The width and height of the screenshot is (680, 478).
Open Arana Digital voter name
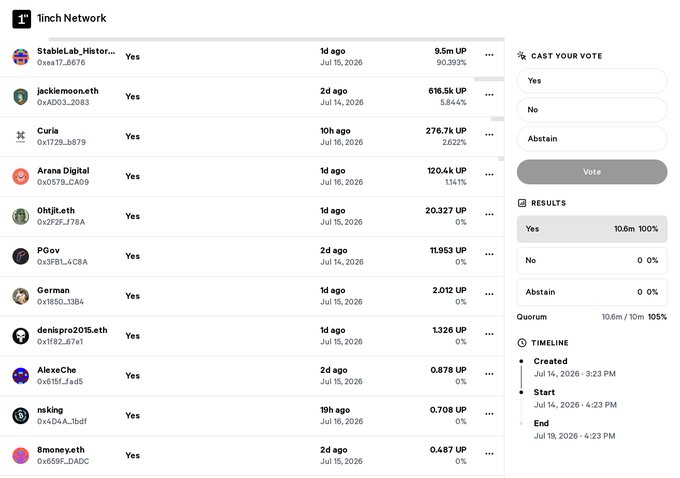click(x=63, y=171)
